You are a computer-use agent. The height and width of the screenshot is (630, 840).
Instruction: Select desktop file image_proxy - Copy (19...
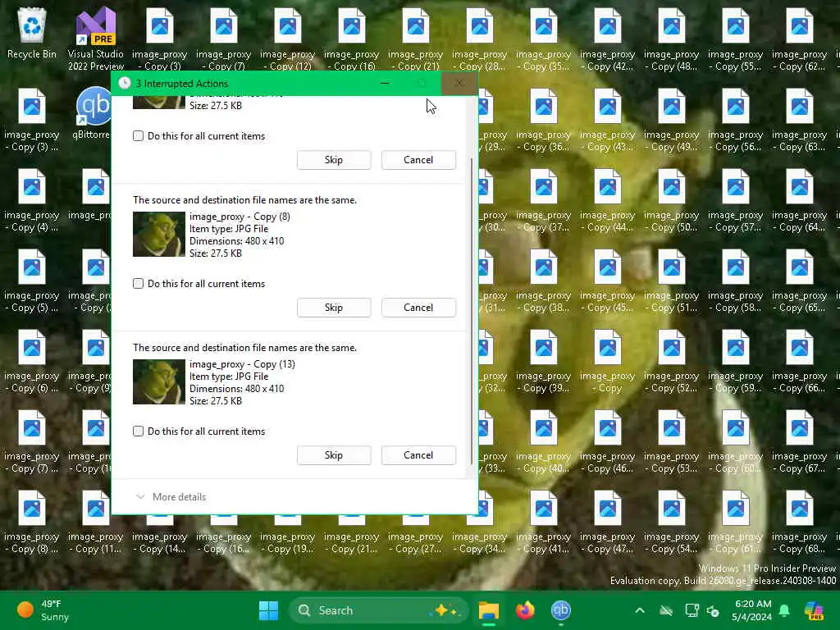click(x=288, y=533)
